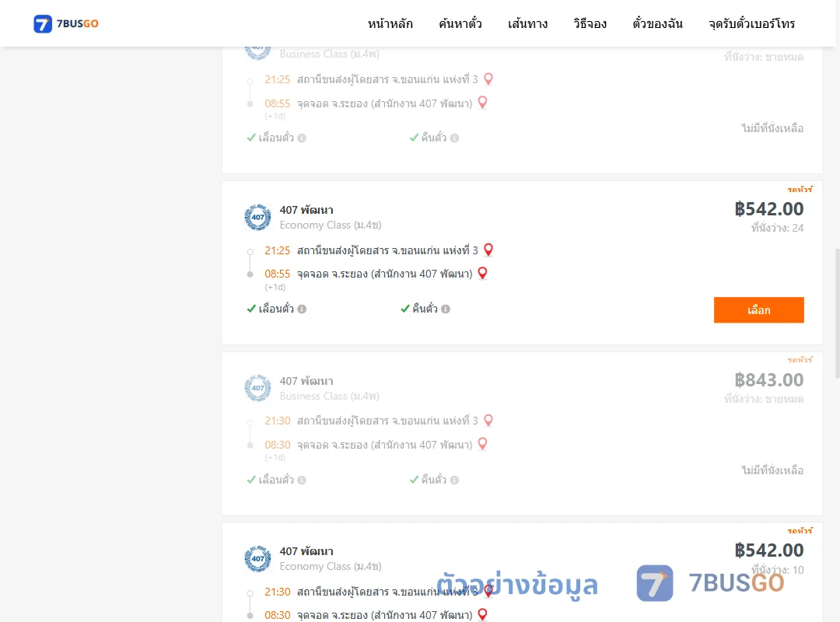The width and height of the screenshot is (840, 622).
Task: Select the 21:25 Economy Class ฿542.00 trip
Action: click(x=758, y=310)
